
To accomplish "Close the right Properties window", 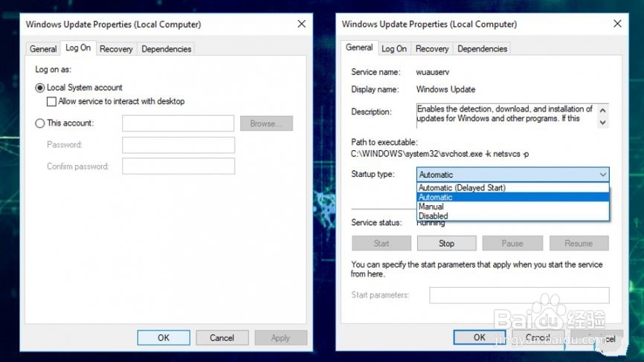I will pyautogui.click(x=617, y=24).
